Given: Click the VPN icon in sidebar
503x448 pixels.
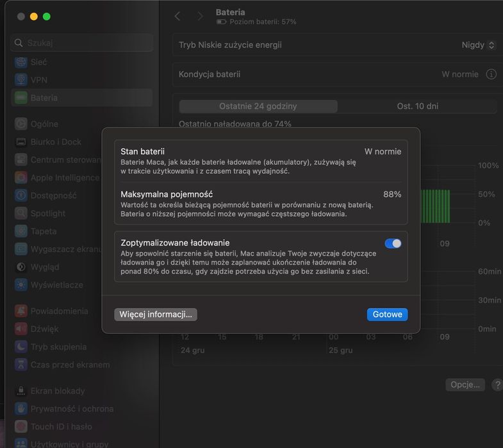Looking at the screenshot, I should click(21, 80).
